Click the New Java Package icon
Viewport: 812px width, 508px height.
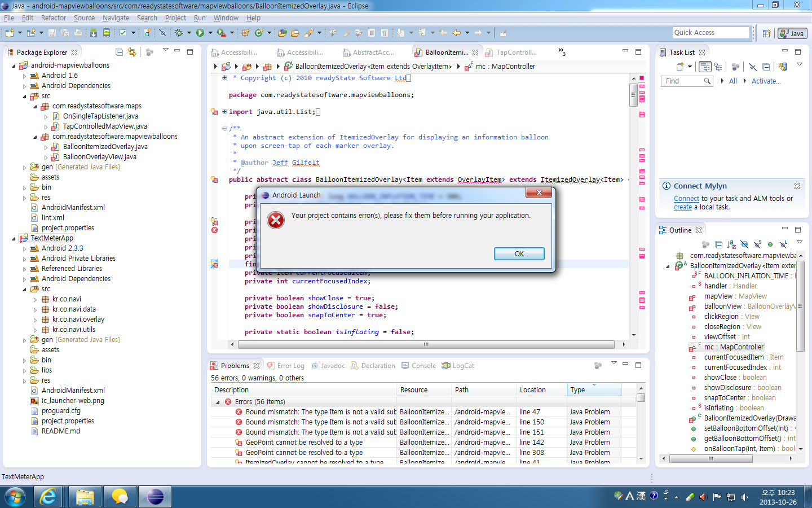245,33
